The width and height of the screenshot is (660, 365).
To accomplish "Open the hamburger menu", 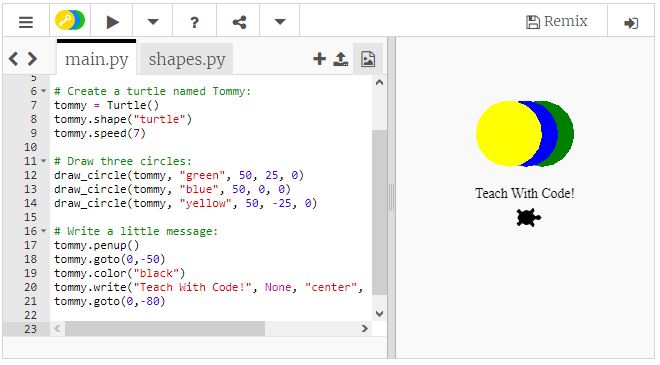I will (x=26, y=22).
